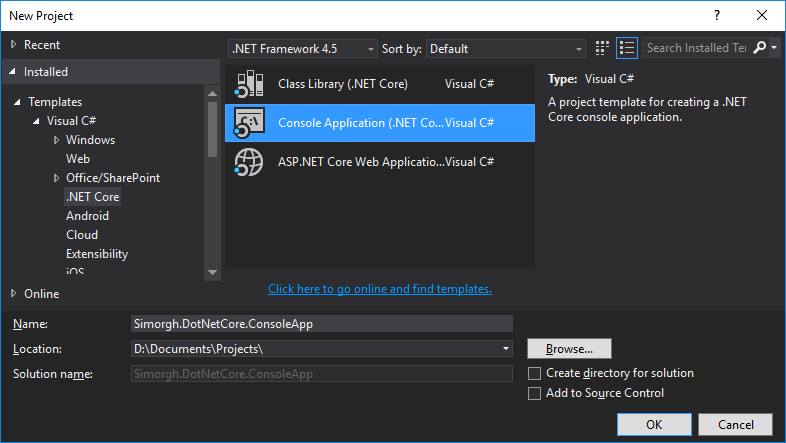The image size is (786, 443).
Task: Click the search magnifier icon
Action: pyautogui.click(x=759, y=48)
